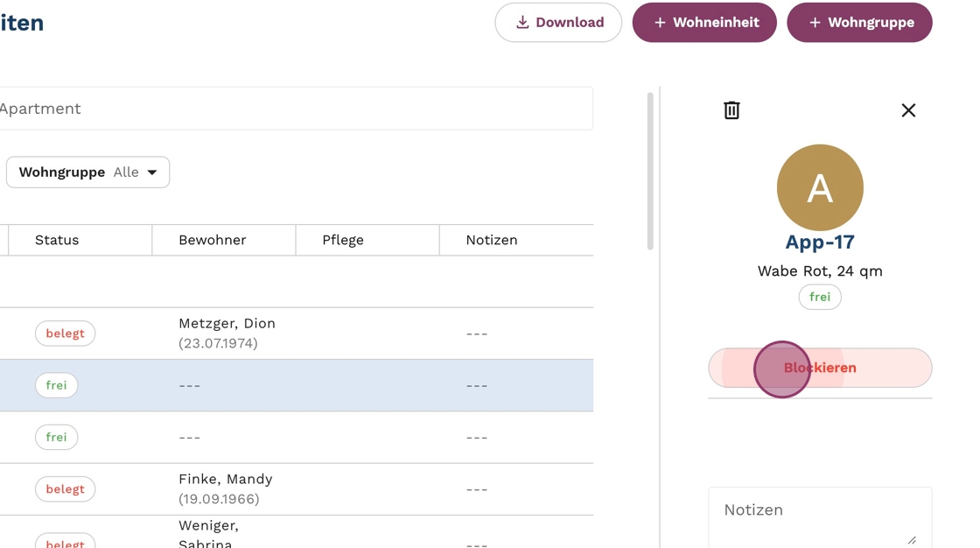Viewport: 980px width, 548px height.
Task: Close the App-17 detail panel
Action: (x=908, y=110)
